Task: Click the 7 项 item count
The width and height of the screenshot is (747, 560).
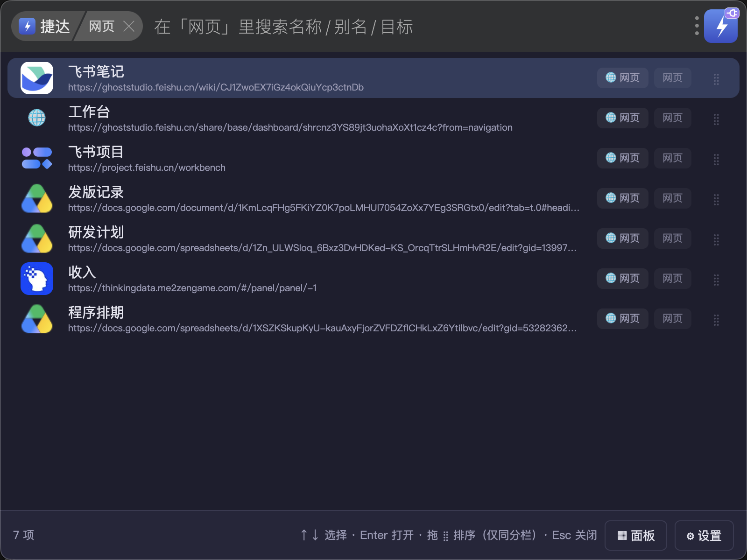Action: [x=23, y=535]
